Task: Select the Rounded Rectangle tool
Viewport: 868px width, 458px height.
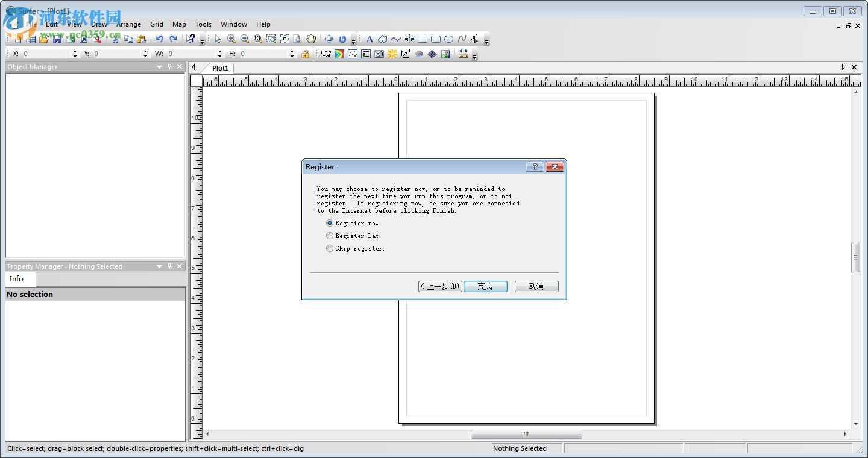Action: point(436,39)
